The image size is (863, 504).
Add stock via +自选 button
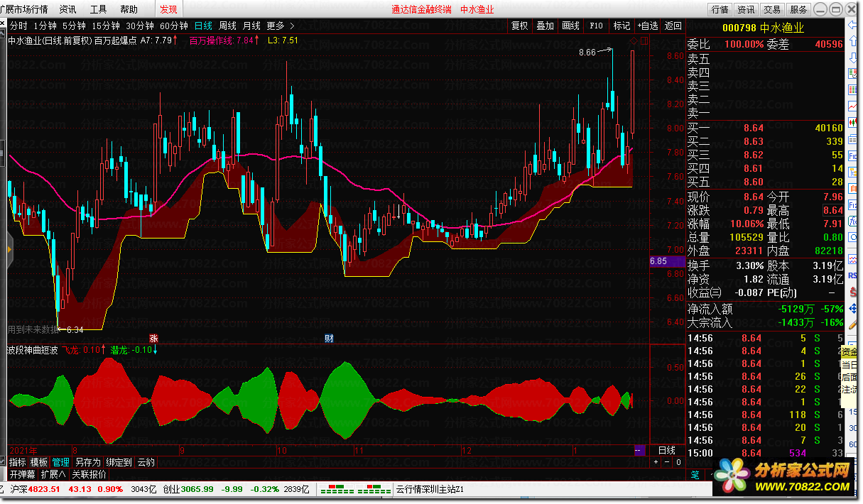tap(647, 26)
